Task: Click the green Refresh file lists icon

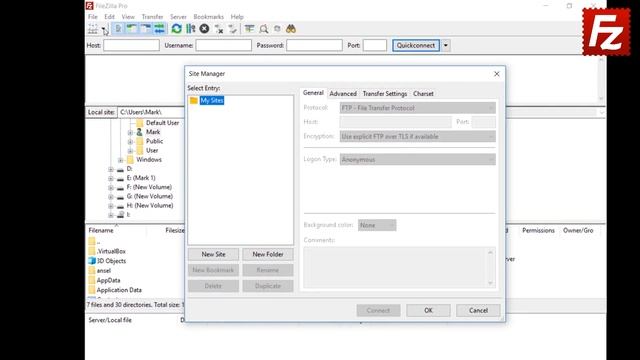Action: coord(176,29)
